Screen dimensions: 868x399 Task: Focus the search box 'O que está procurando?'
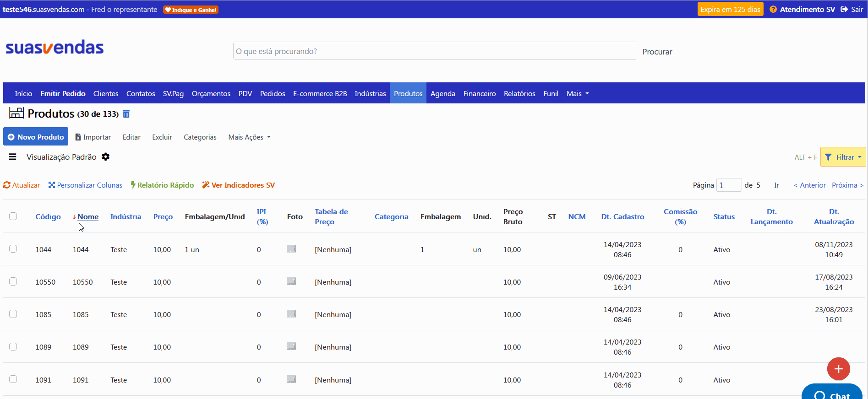[x=434, y=51]
